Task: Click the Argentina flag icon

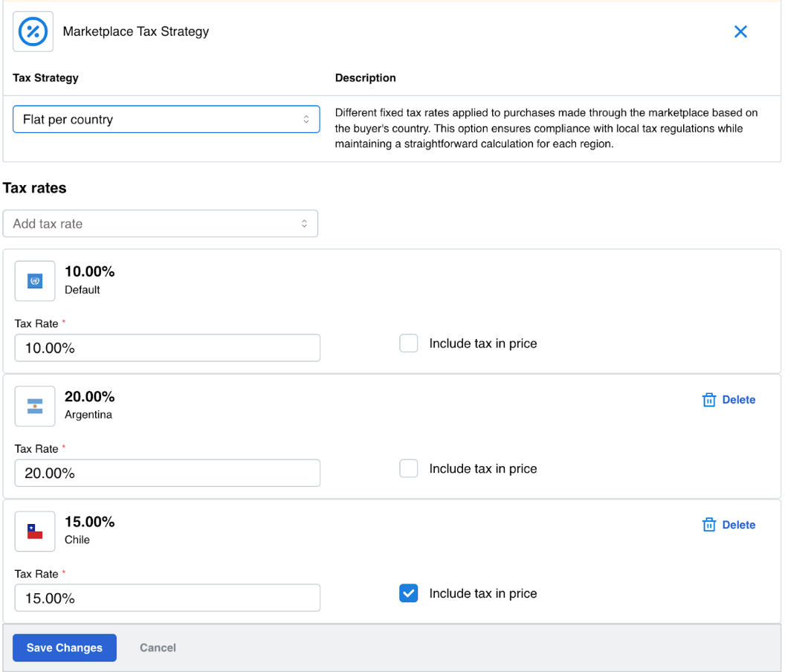Action: (x=35, y=406)
